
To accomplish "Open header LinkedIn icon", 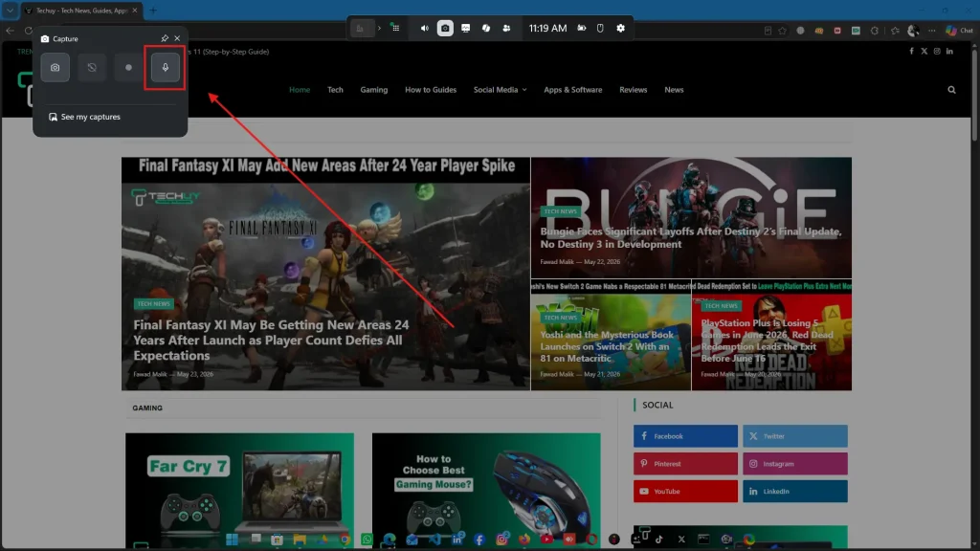I will point(949,52).
